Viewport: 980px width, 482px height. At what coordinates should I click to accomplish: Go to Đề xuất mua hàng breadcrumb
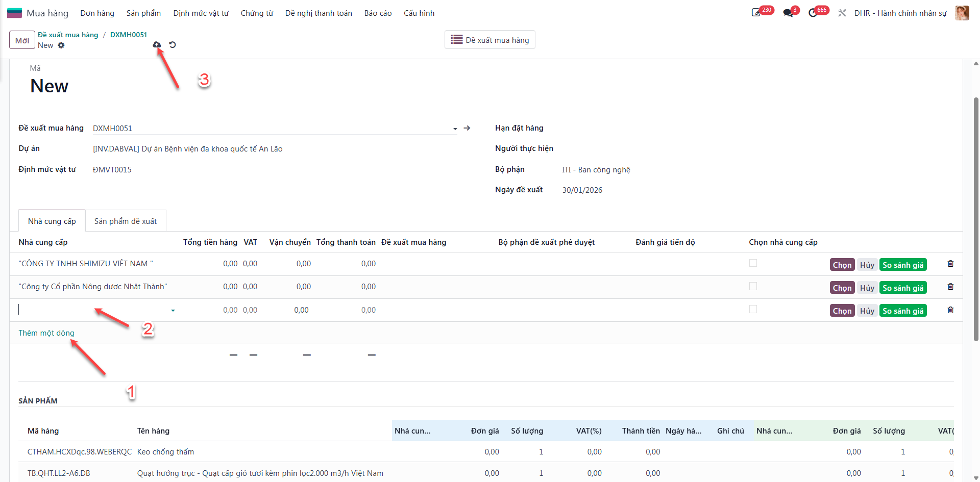tap(68, 35)
